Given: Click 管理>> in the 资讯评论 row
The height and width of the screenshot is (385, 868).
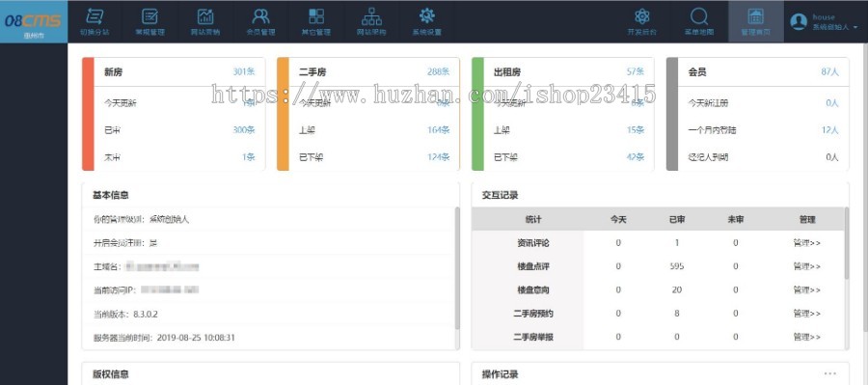Looking at the screenshot, I should 806,242.
